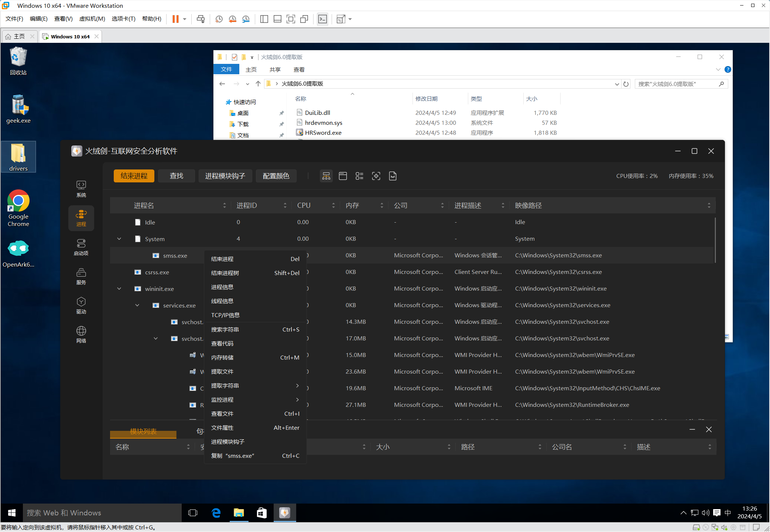770x532 pixels.
Task: Click the Explorer search box
Action: pyautogui.click(x=681, y=84)
